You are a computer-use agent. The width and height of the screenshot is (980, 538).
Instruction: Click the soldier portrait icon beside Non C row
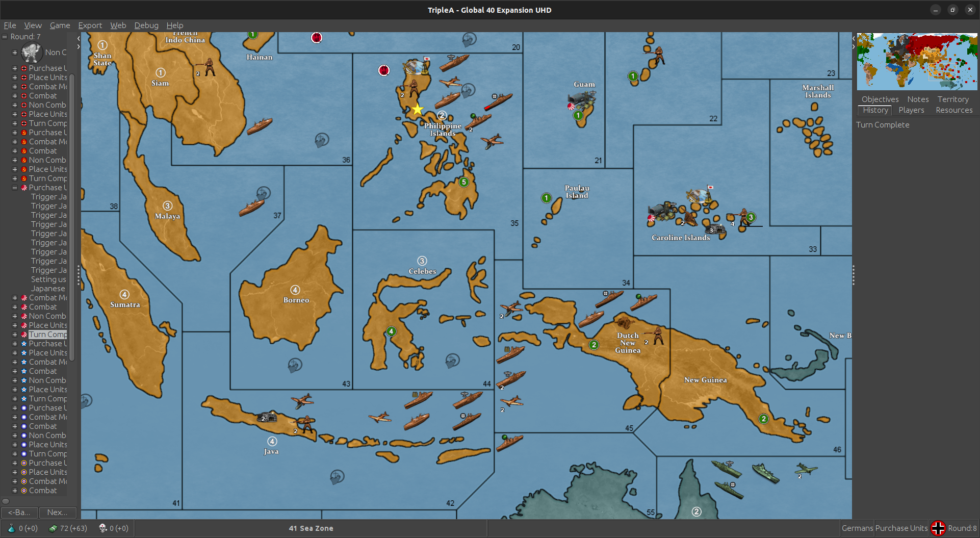click(32, 52)
